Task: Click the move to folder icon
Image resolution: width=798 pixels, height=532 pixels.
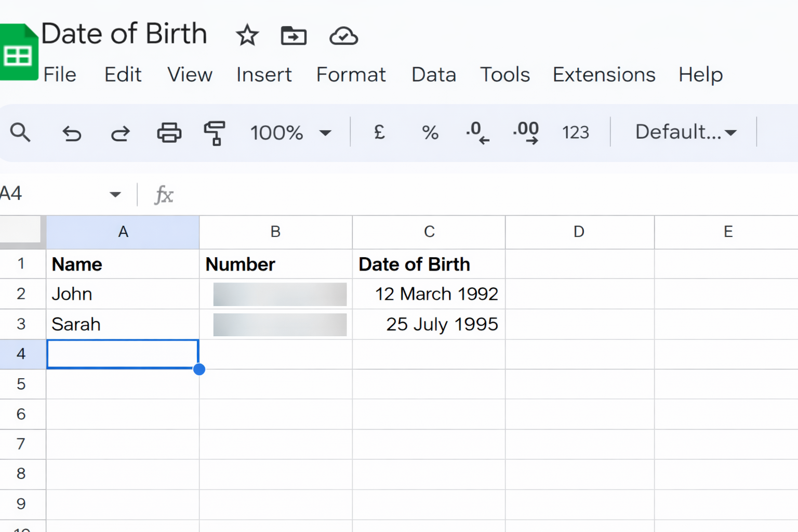Action: tap(294, 36)
